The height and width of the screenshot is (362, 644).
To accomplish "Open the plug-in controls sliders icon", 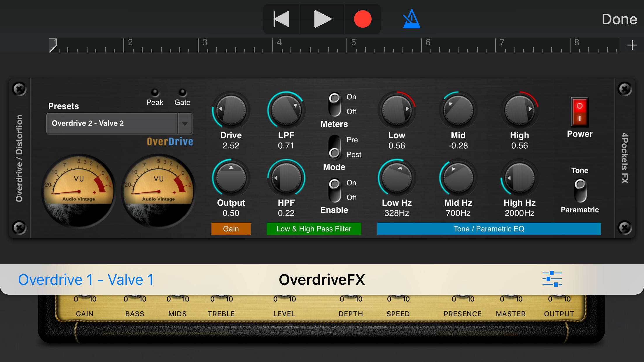I will pos(552,279).
